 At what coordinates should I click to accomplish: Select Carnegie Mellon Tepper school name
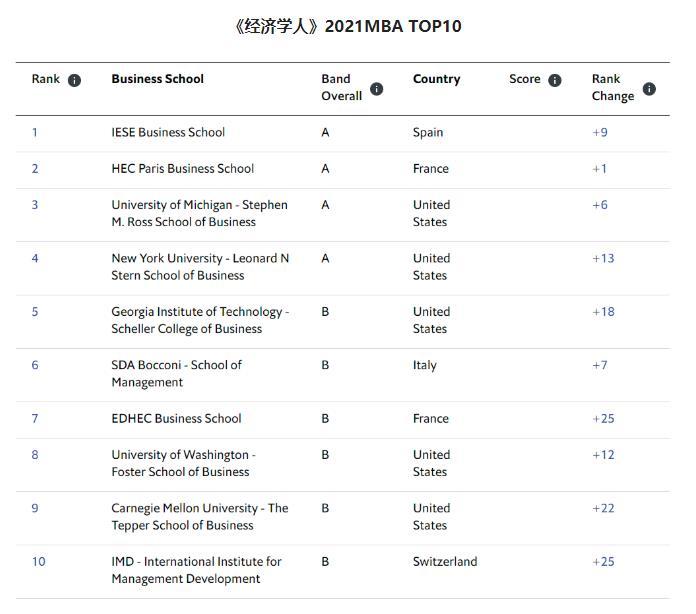[x=200, y=517]
